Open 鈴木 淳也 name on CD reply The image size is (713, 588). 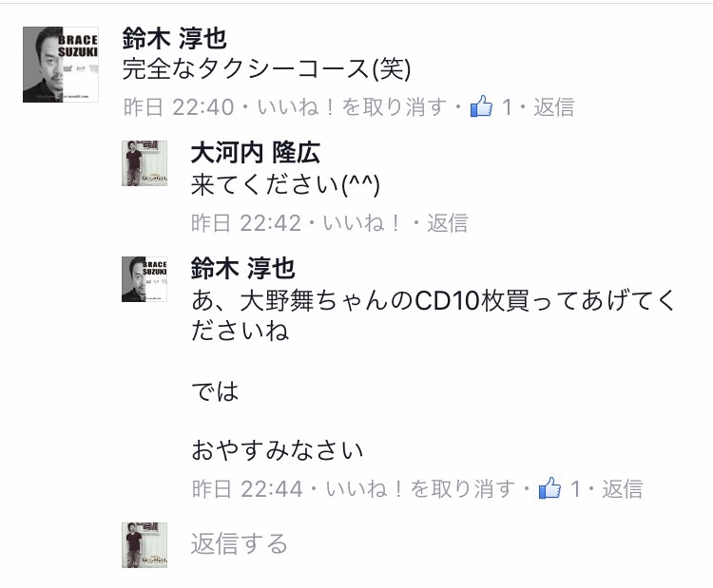coord(242,268)
